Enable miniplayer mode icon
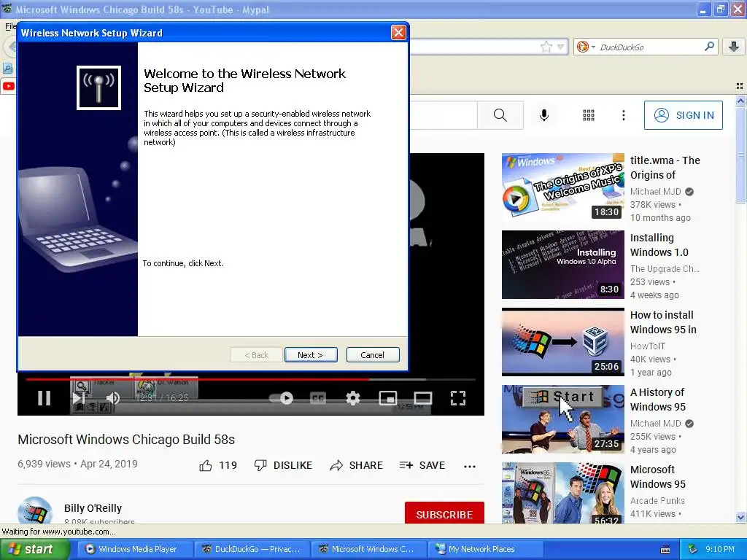 (388, 398)
